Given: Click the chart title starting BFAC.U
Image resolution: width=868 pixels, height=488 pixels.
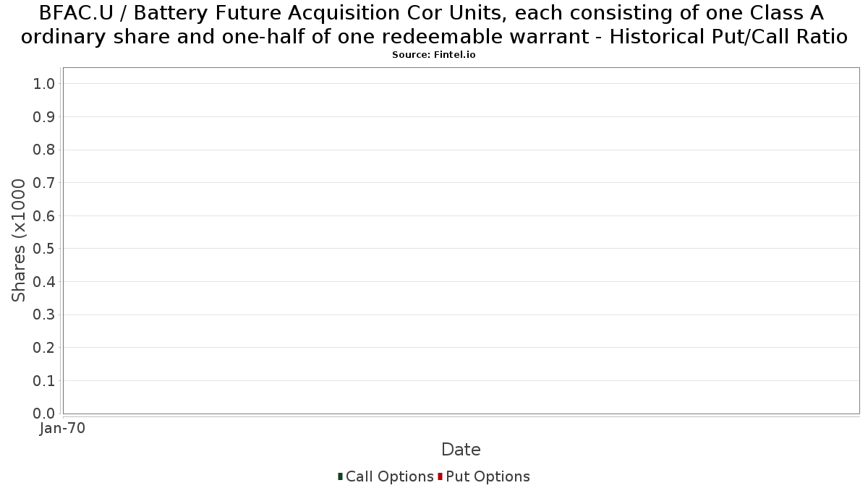Looking at the screenshot, I should (x=434, y=25).
